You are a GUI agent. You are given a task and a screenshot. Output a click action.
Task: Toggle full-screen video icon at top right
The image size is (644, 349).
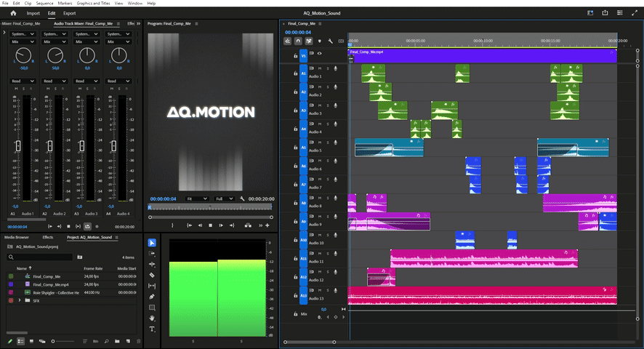[x=635, y=13]
